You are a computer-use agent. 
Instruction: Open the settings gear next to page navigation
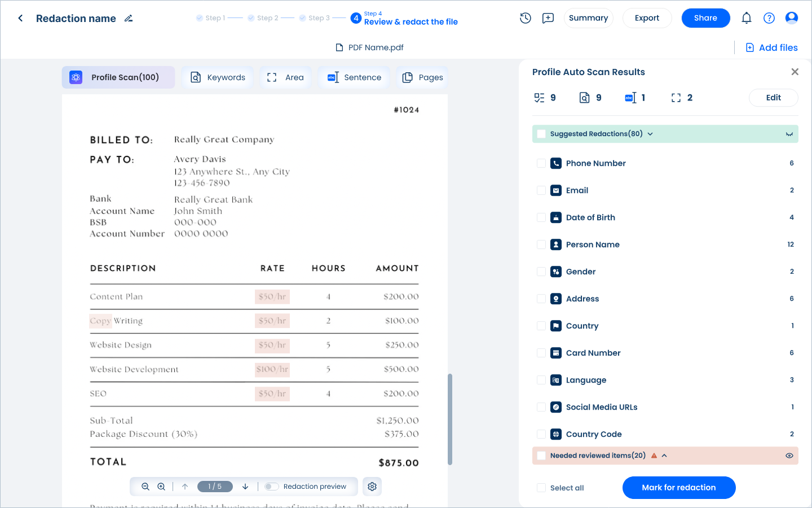[x=372, y=486]
